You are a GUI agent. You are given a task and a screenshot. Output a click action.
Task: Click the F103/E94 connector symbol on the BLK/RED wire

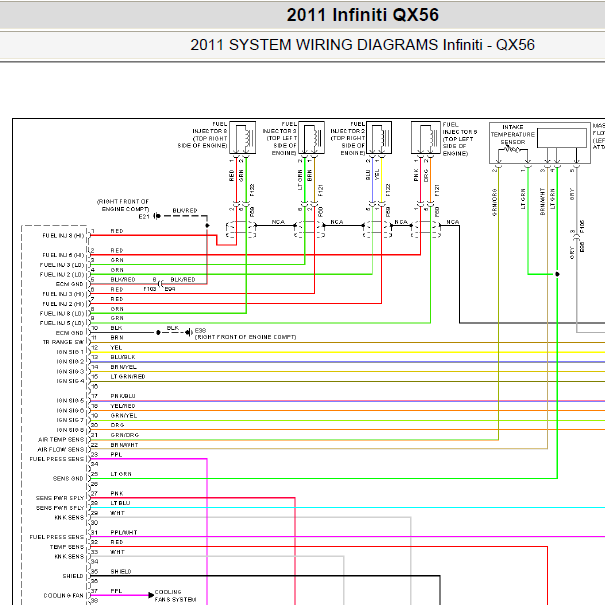(161, 284)
